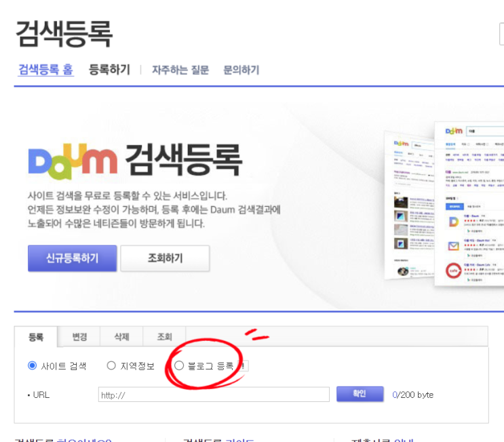
Task: Click the info icon beside 블로그 등록
Action: [244, 366]
